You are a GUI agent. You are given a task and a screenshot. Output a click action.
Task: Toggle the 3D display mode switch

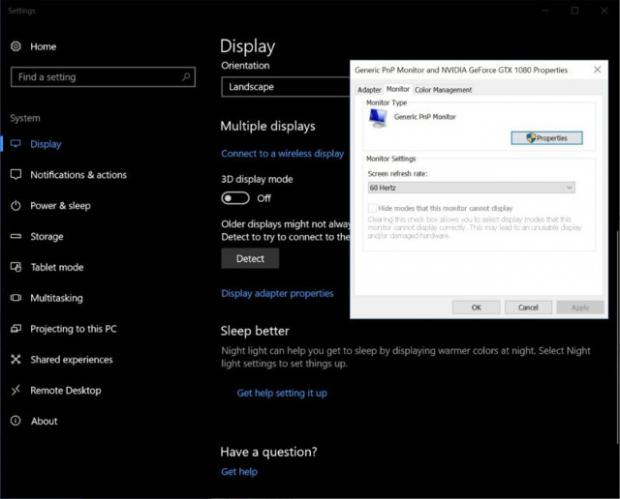pyautogui.click(x=235, y=198)
